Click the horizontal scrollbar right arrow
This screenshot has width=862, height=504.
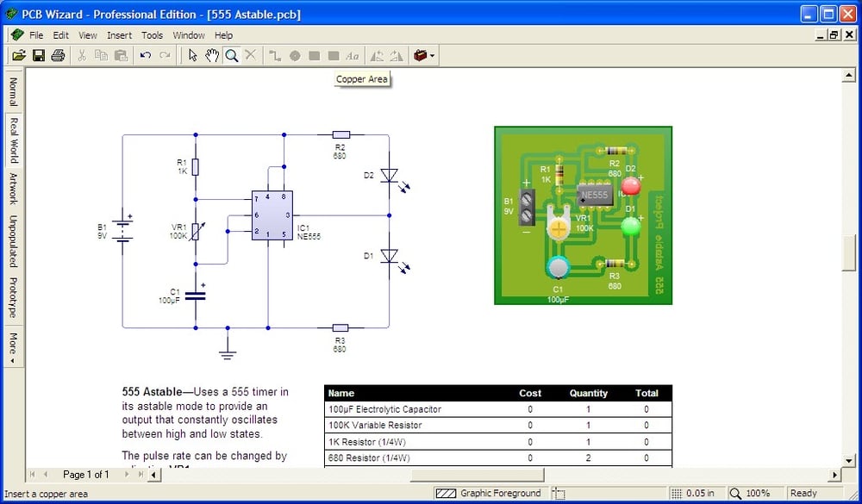(835, 475)
